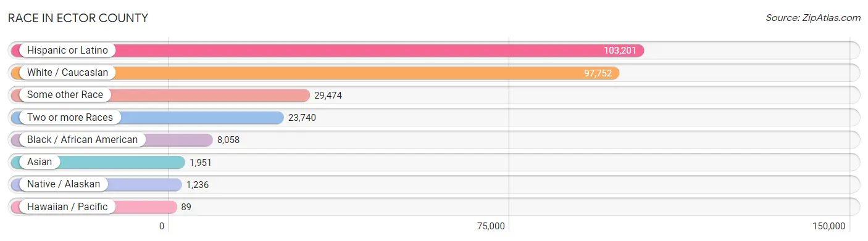
Task: Select the Hawaiian / Pacific label
Action: tap(67, 206)
